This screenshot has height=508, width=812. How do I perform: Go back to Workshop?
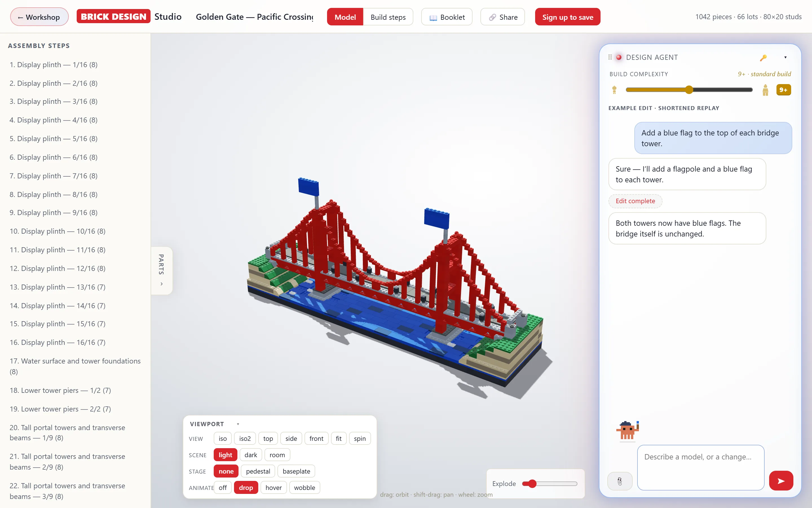point(39,17)
